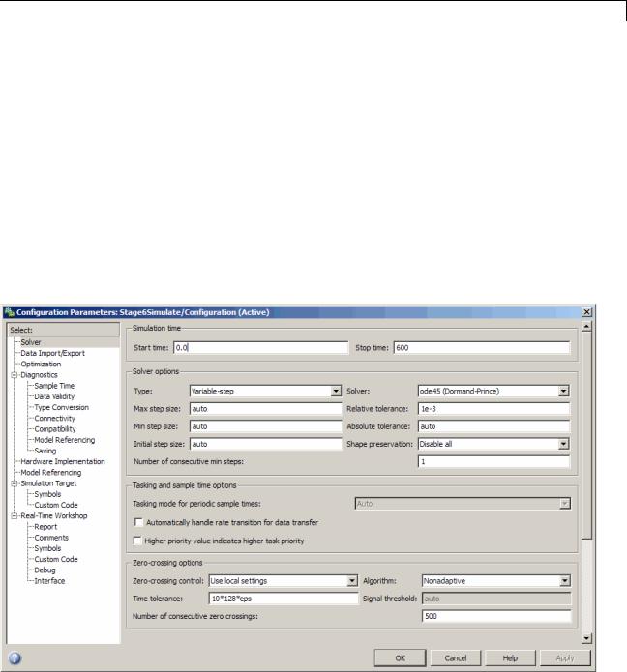Screen dimensions: 627x672
Task: Open the Shape preservation dropdown
Action: pos(564,444)
